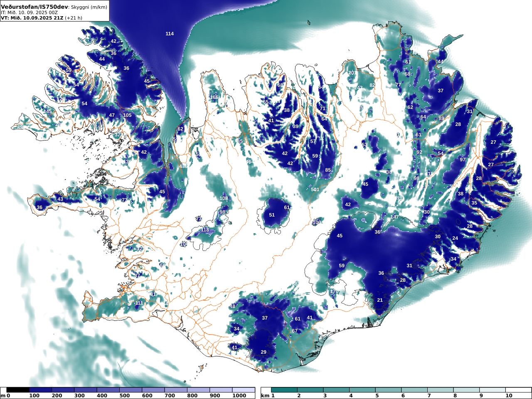The height and width of the screenshot is (399, 532).
Task: Click the '501' visibility value on map
Action: 315,190
